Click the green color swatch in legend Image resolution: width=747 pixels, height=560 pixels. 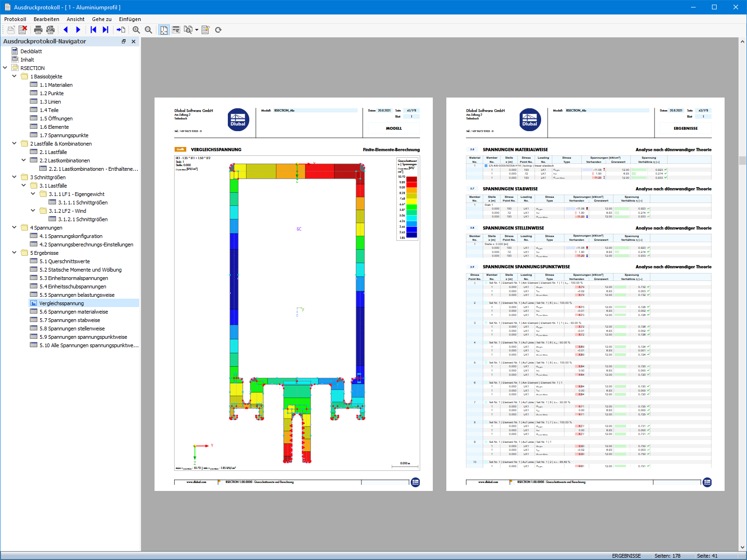tap(411, 207)
